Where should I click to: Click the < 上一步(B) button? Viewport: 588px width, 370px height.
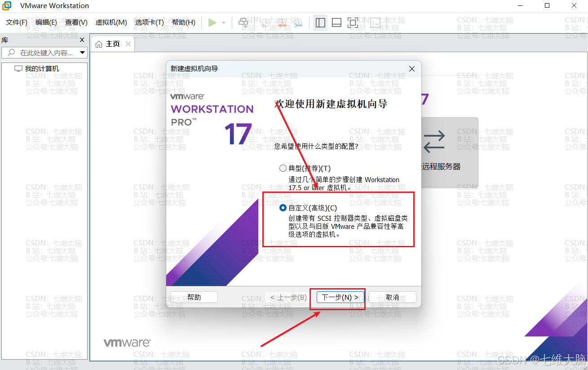[288, 297]
